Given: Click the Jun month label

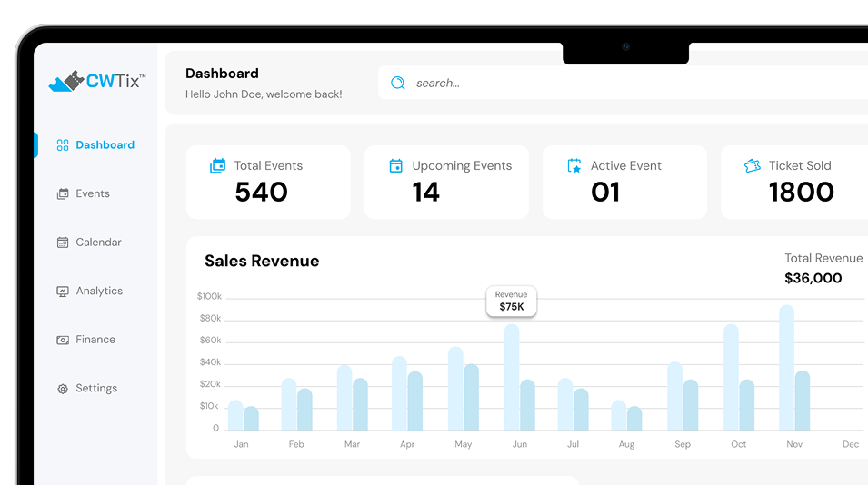Looking at the screenshot, I should point(520,444).
